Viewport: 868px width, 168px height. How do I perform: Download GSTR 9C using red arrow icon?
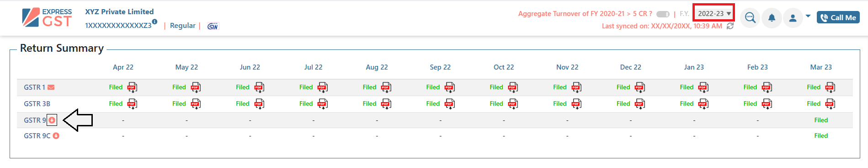pos(56,136)
